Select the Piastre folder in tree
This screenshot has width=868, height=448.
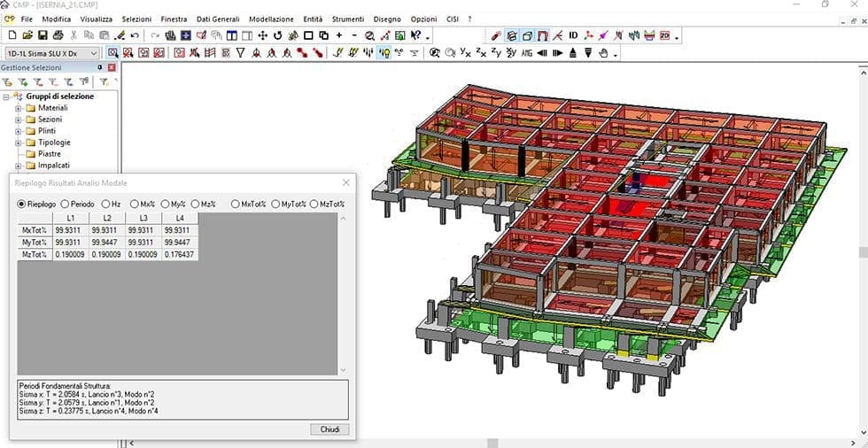[x=49, y=154]
